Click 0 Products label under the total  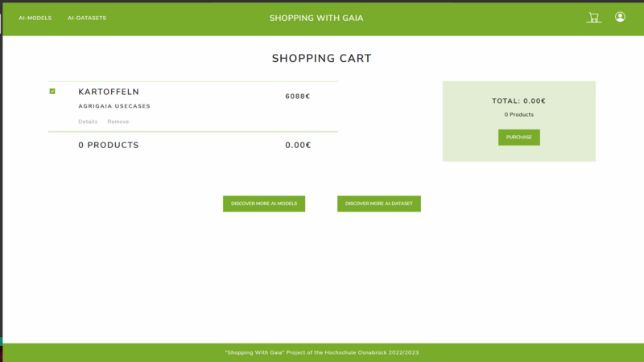coord(518,114)
